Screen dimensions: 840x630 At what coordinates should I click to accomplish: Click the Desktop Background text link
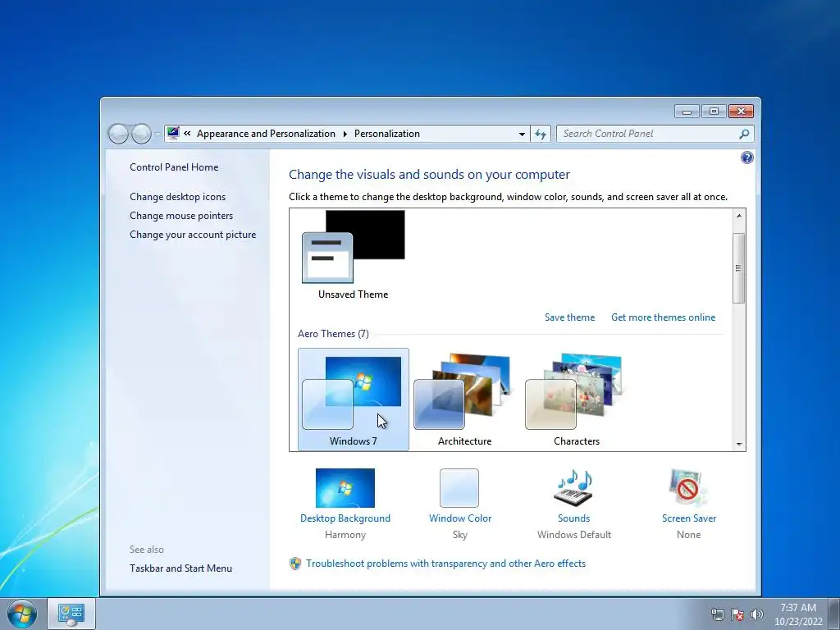[x=345, y=518]
